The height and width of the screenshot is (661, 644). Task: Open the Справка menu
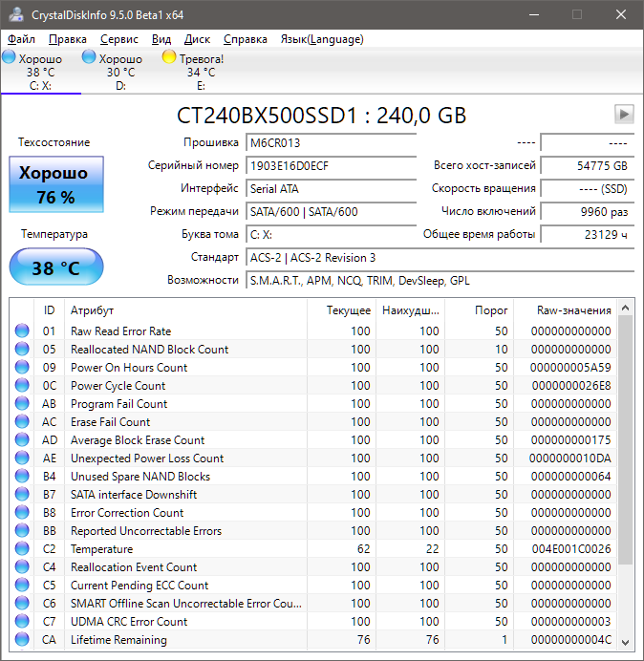coord(245,39)
